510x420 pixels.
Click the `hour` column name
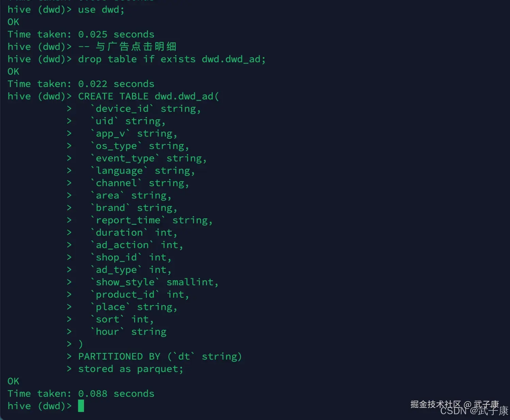click(x=107, y=332)
